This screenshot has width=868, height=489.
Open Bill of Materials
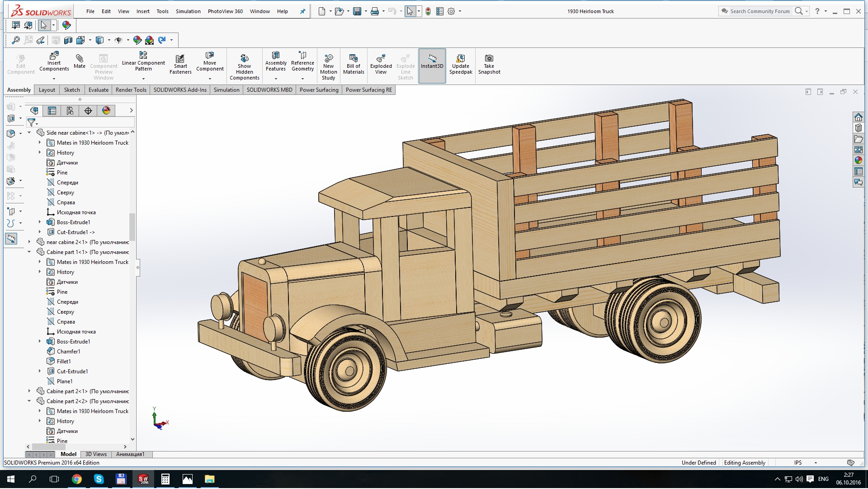coord(354,59)
